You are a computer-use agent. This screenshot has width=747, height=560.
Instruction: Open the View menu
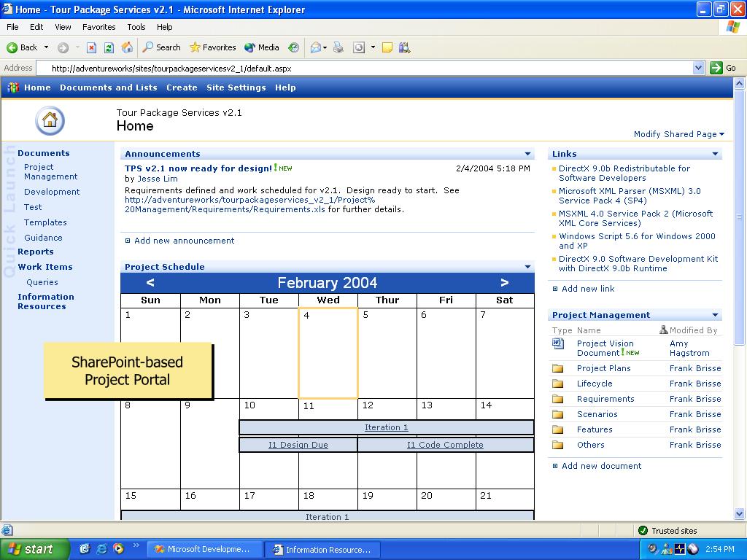(x=63, y=27)
